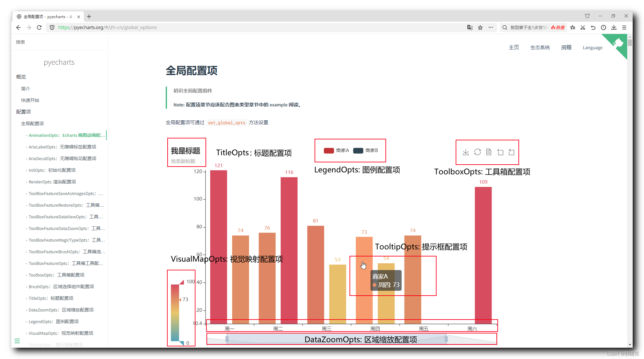Image resolution: width=644 pixels, height=359 pixels.
Task: Open InitOpts sidebar entry
Action: (x=51, y=170)
